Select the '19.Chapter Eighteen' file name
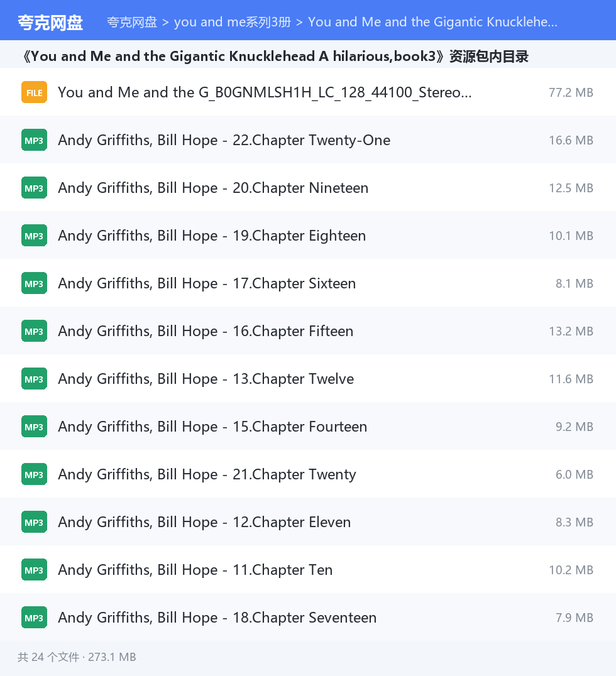 [x=212, y=236]
